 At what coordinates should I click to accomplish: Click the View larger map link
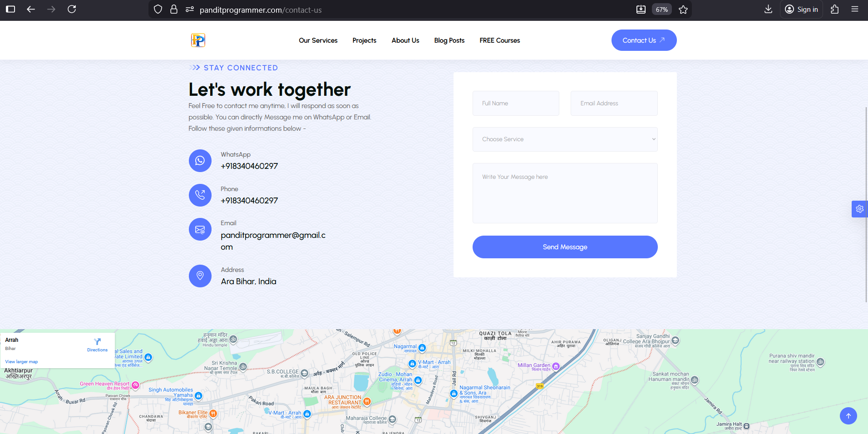(21, 361)
